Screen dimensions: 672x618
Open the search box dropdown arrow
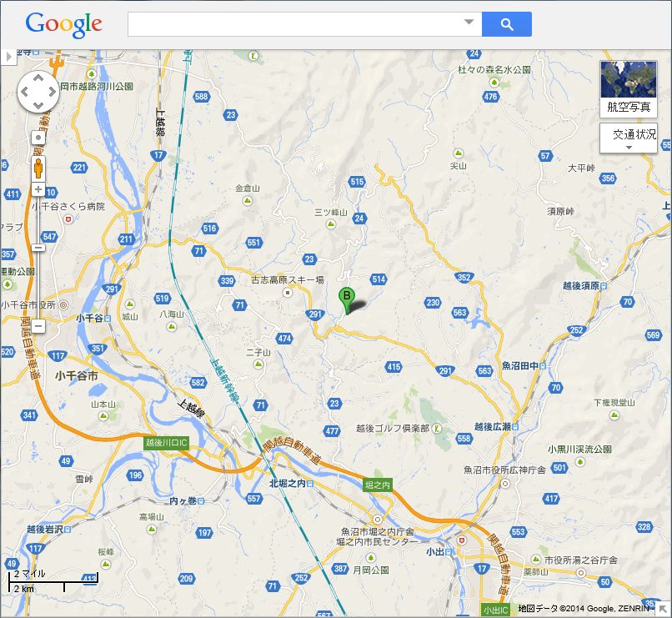pos(469,22)
